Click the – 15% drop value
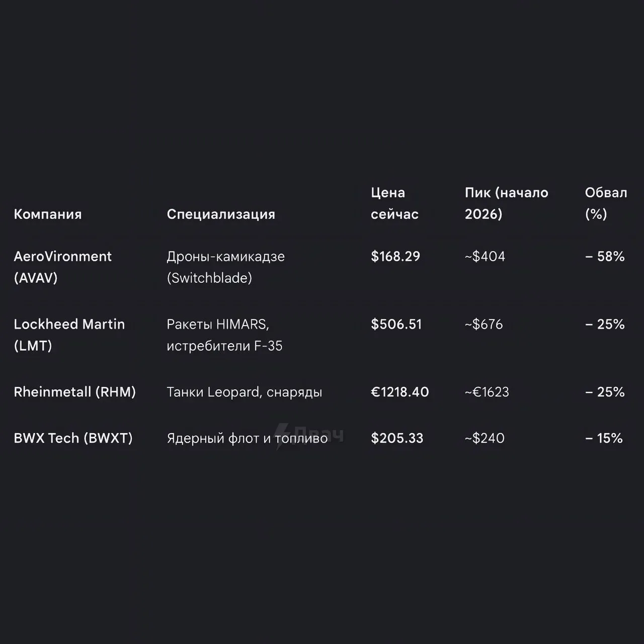 pos(604,438)
